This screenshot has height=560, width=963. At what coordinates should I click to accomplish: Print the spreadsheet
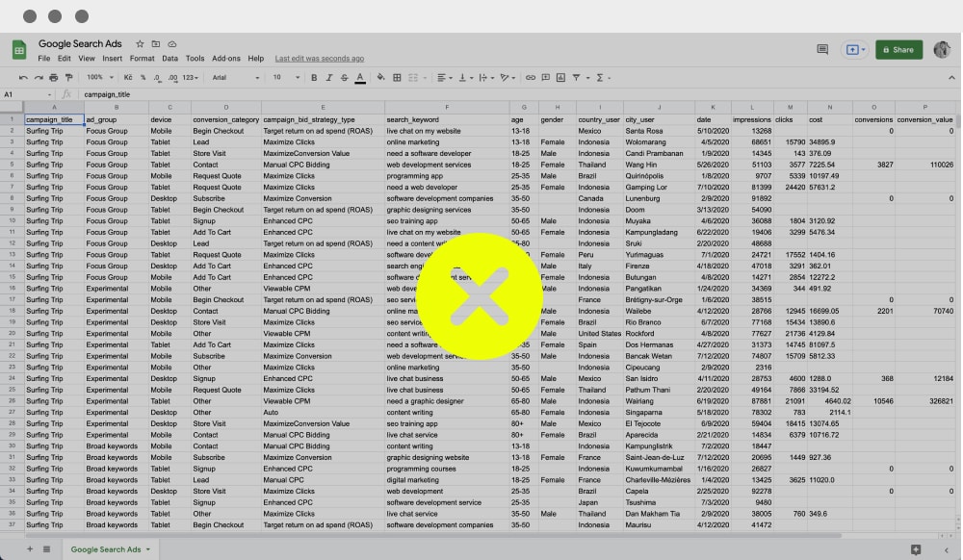pos(53,78)
